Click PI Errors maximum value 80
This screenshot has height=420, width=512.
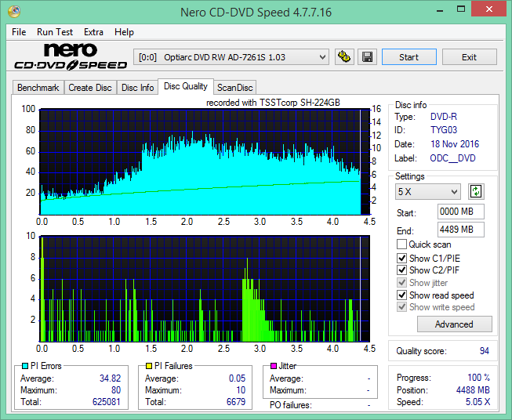(x=116, y=390)
